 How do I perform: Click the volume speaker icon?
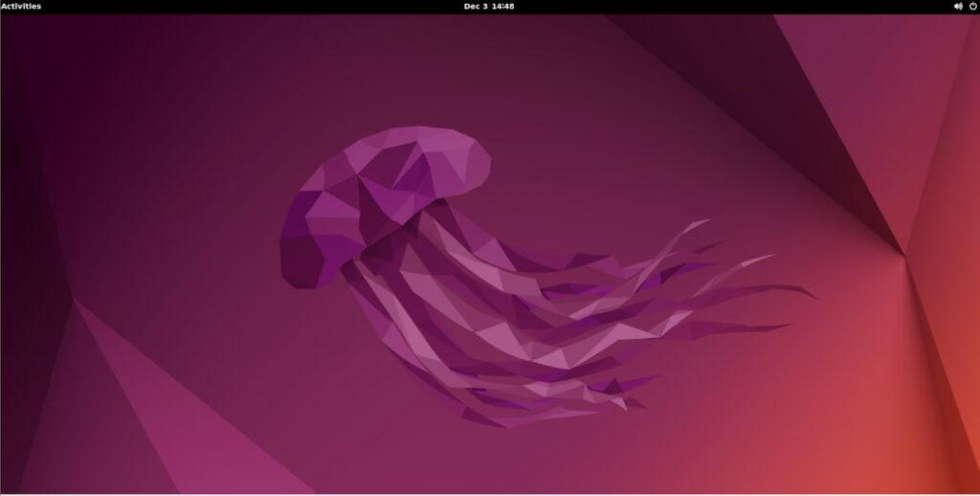coord(958,7)
